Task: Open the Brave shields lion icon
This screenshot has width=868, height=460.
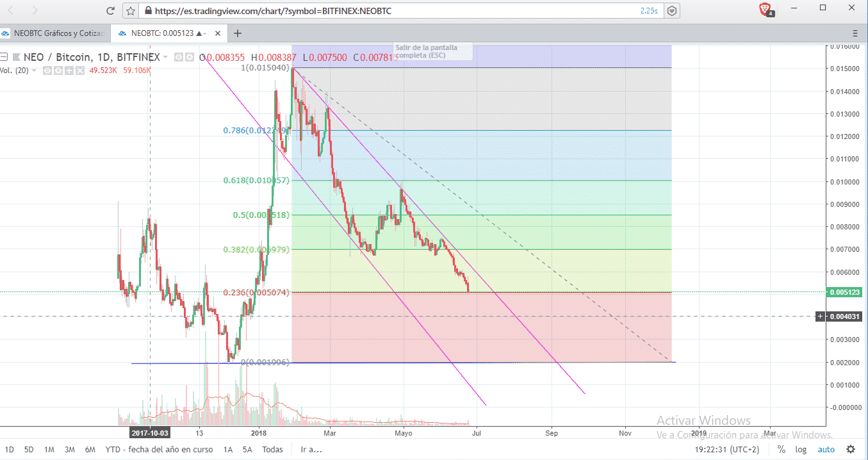Action: pyautogui.click(x=764, y=9)
